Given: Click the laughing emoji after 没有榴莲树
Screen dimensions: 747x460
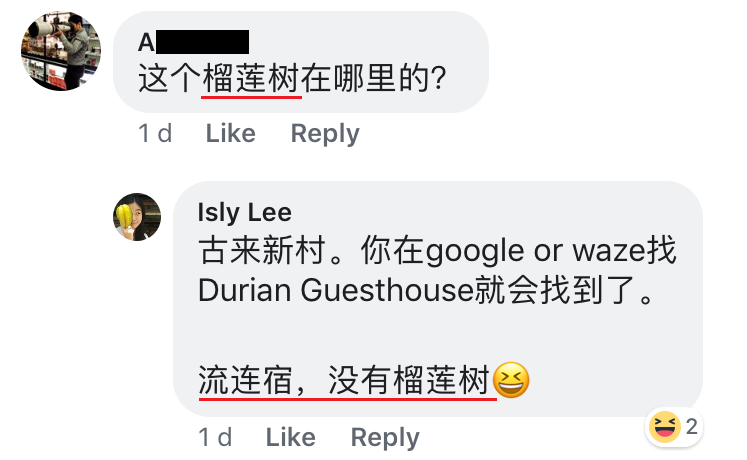Looking at the screenshot, I should click(x=511, y=380).
